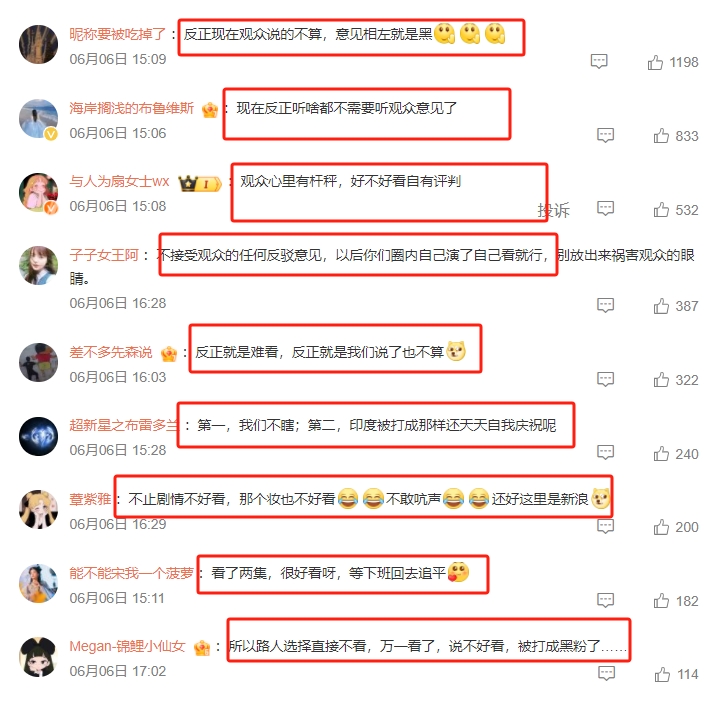Click avatar of 差不多先森说
The width and height of the screenshot is (722, 710).
38,362
